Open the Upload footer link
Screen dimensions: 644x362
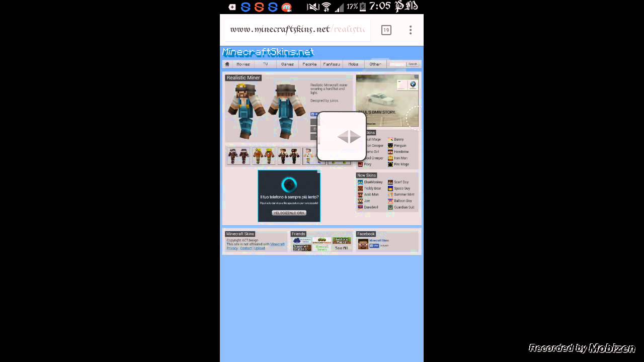(x=259, y=248)
